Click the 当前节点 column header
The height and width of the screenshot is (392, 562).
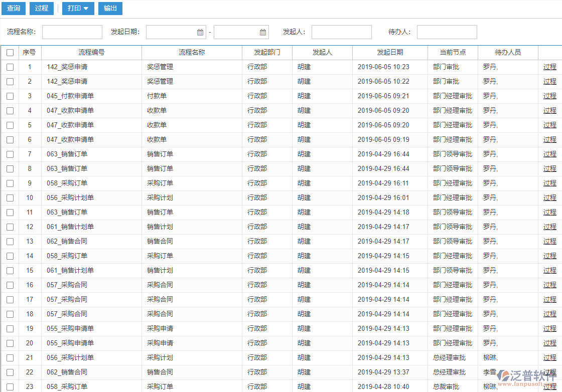coord(453,53)
